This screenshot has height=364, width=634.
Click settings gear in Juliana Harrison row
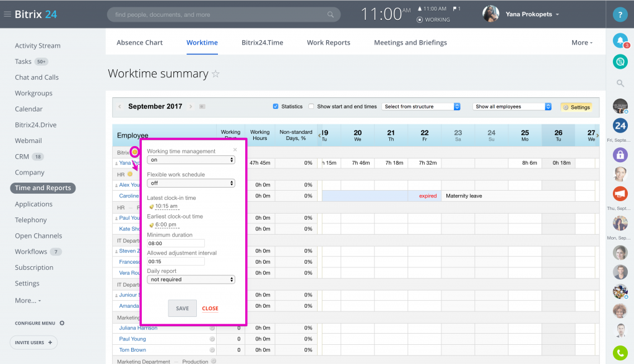pyautogui.click(x=212, y=328)
